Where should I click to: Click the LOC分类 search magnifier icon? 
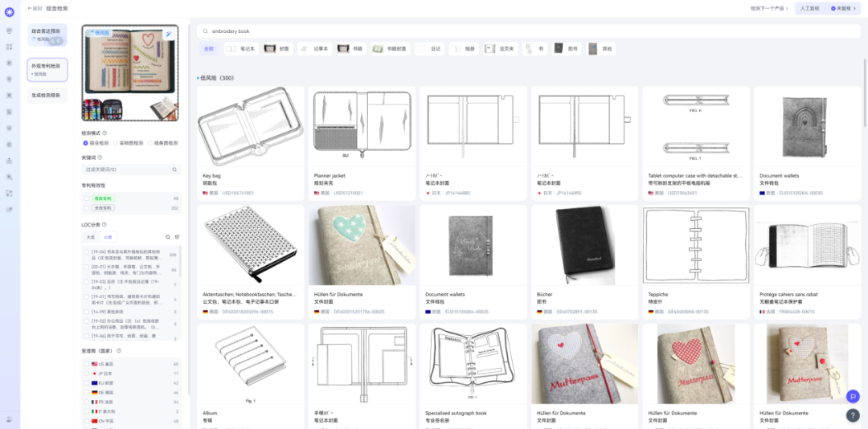tap(168, 237)
